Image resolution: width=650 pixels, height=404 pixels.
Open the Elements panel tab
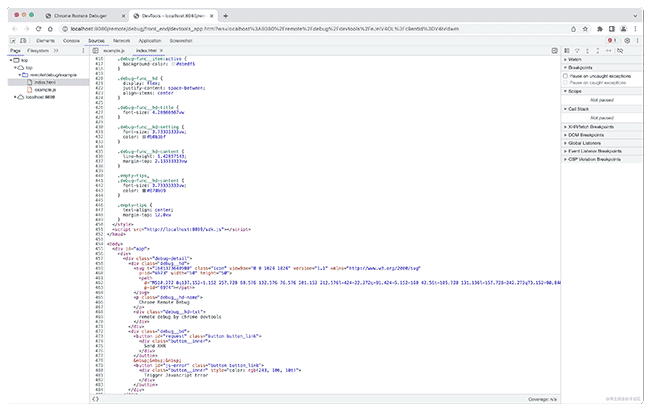[45, 41]
